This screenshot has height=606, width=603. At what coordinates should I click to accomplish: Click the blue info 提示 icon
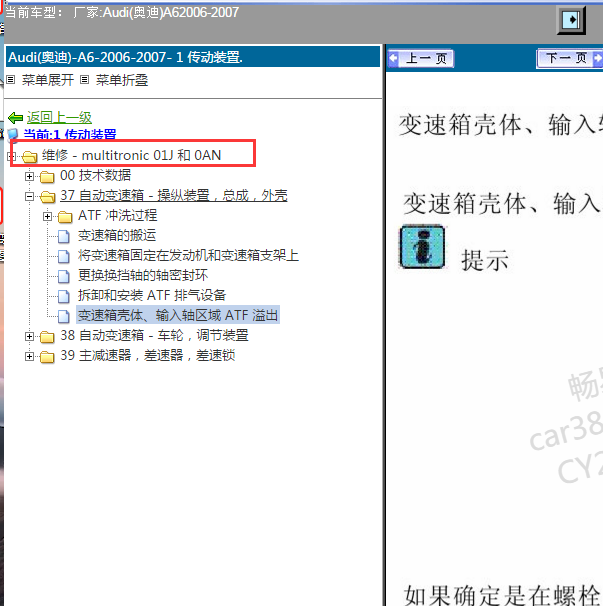coord(422,247)
